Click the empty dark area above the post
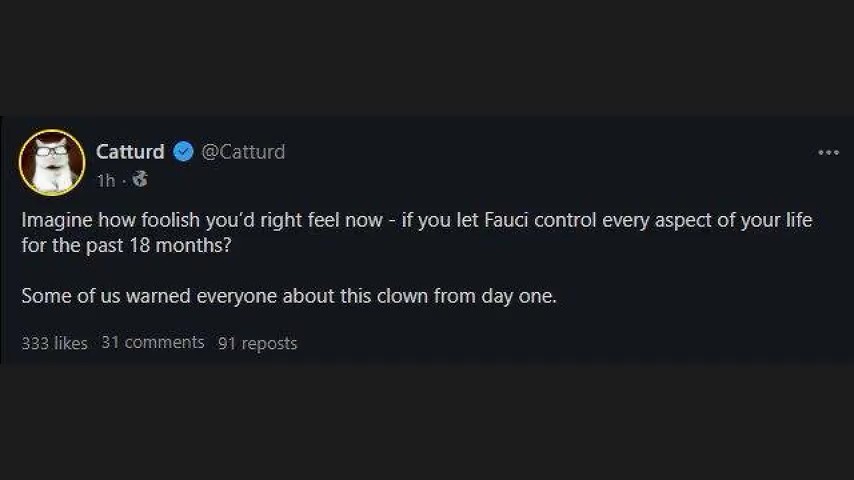This screenshot has height=480, width=854. [x=427, y=55]
